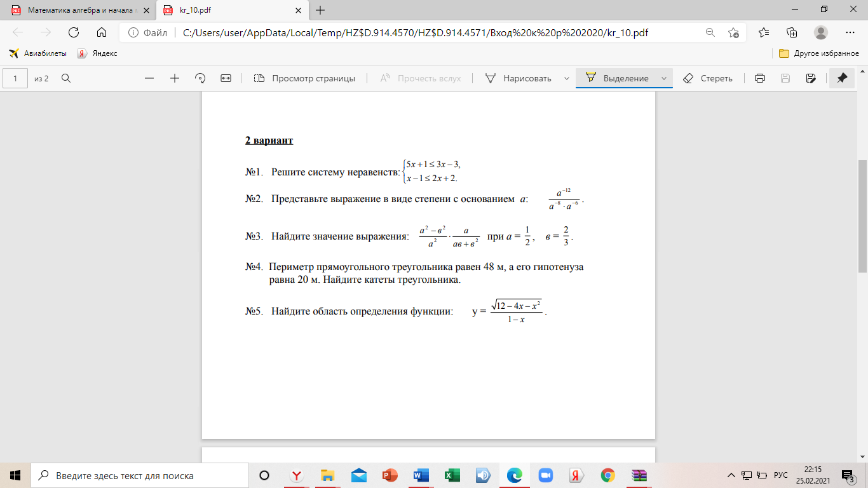Open File Explorer from taskbar
This screenshot has height=488, width=868.
327,475
